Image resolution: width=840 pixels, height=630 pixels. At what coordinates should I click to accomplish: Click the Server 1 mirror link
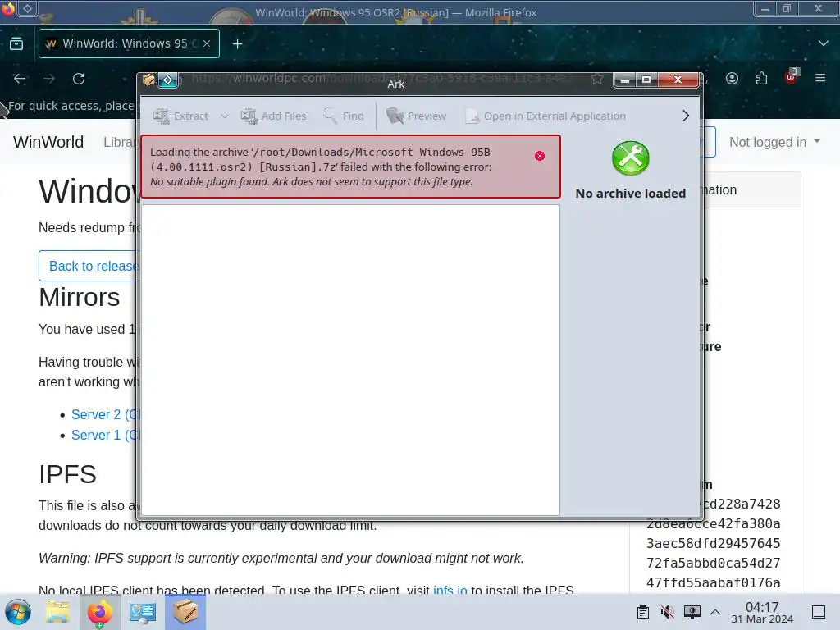point(106,435)
